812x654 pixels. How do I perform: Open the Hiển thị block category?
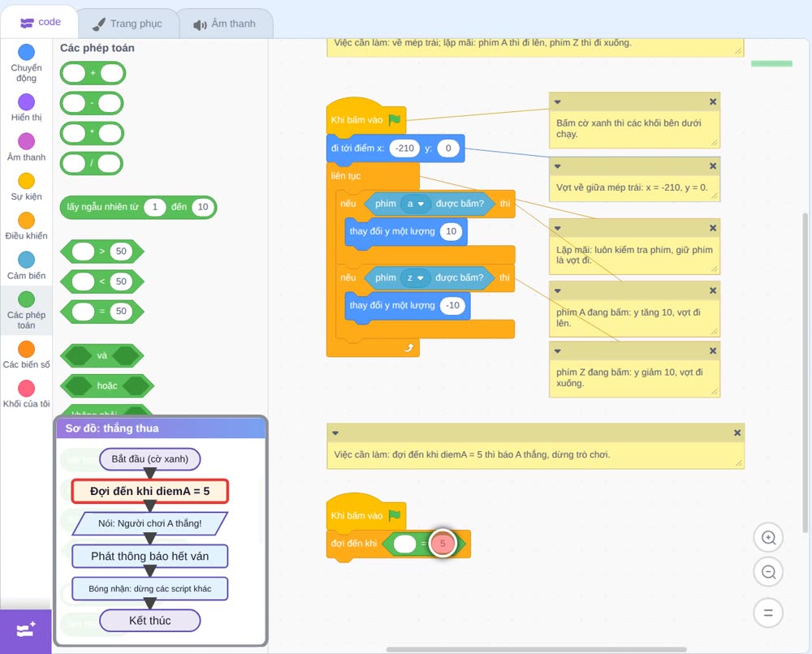26,108
